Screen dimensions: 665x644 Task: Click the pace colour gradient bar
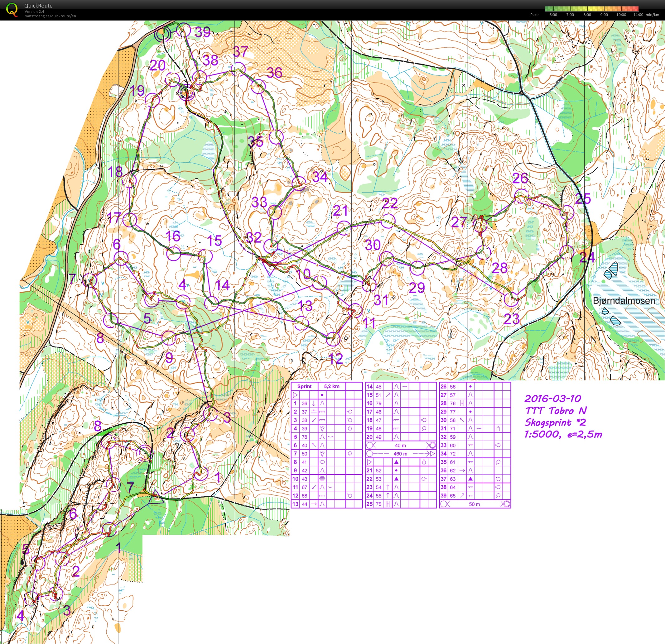click(592, 9)
